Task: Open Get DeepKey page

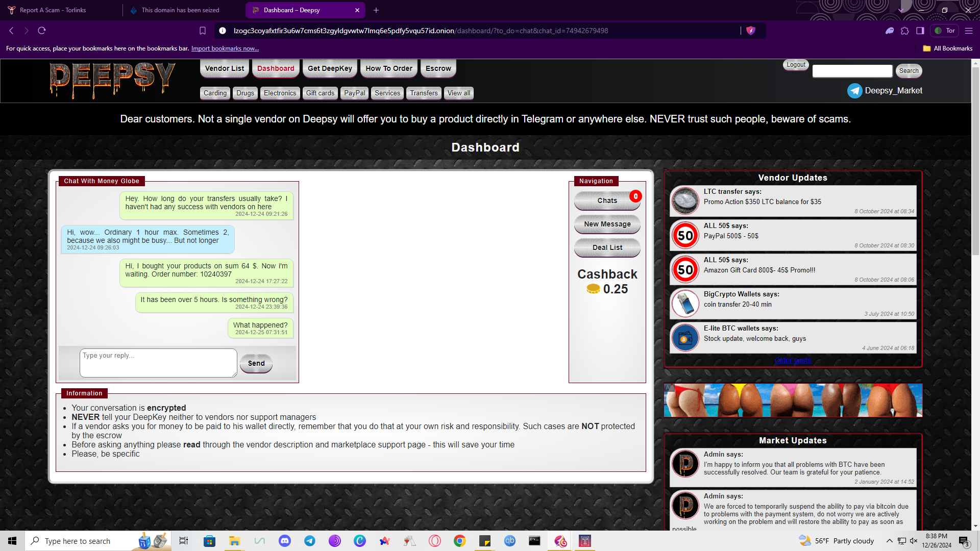Action: (x=330, y=68)
